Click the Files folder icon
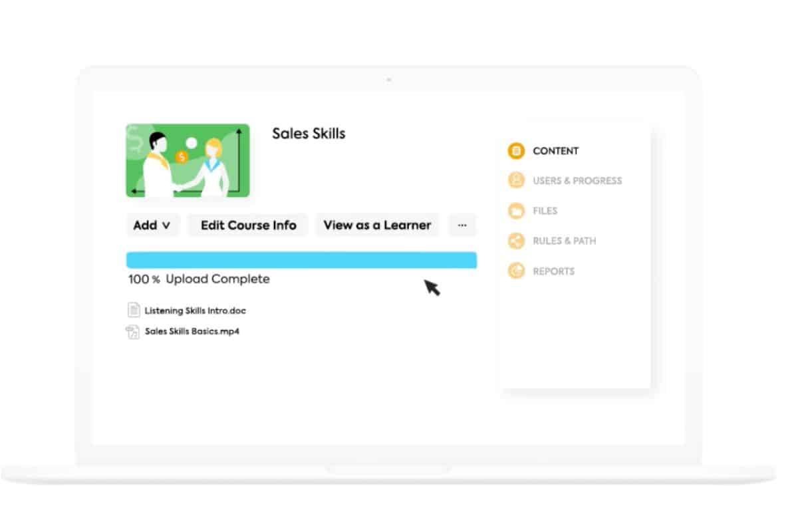The width and height of the screenshot is (798, 532). [x=516, y=211]
